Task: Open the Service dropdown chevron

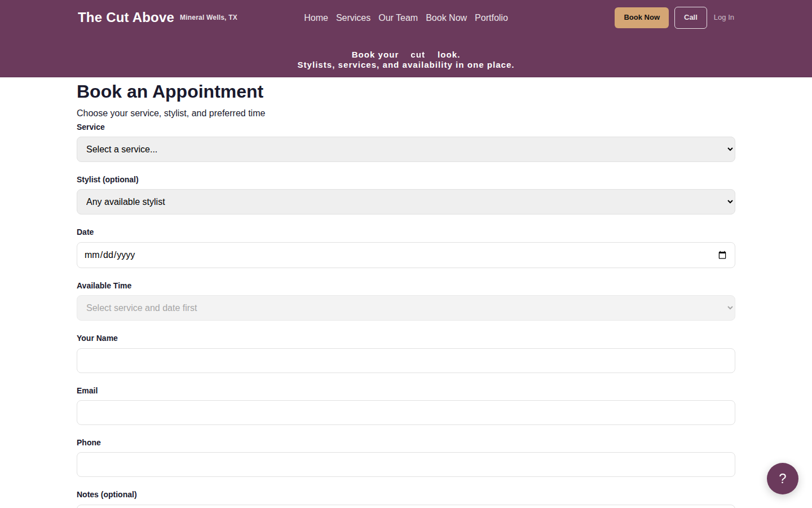Action: [x=730, y=149]
